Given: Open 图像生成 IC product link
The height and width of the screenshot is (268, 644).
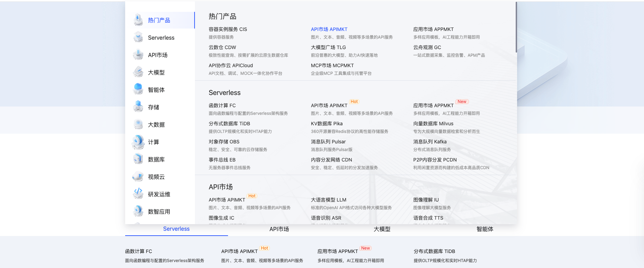Looking at the screenshot, I should tap(221, 218).
